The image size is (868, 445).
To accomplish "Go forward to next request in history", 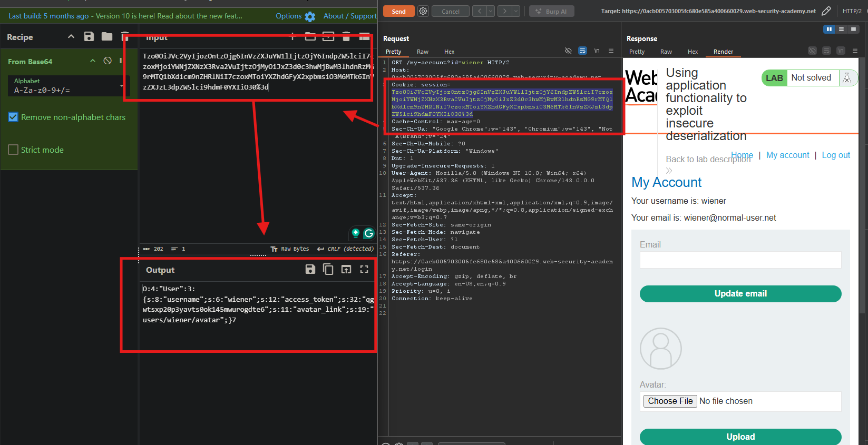I will [x=505, y=11].
